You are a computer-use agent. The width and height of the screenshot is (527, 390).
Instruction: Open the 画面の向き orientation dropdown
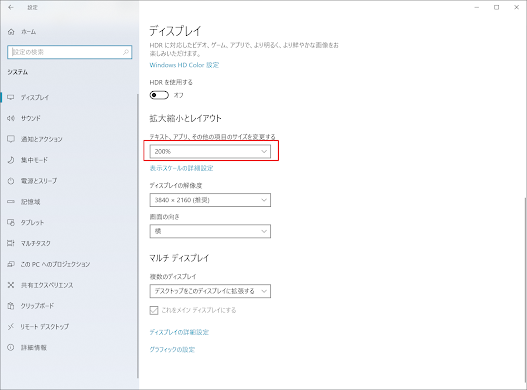click(210, 231)
